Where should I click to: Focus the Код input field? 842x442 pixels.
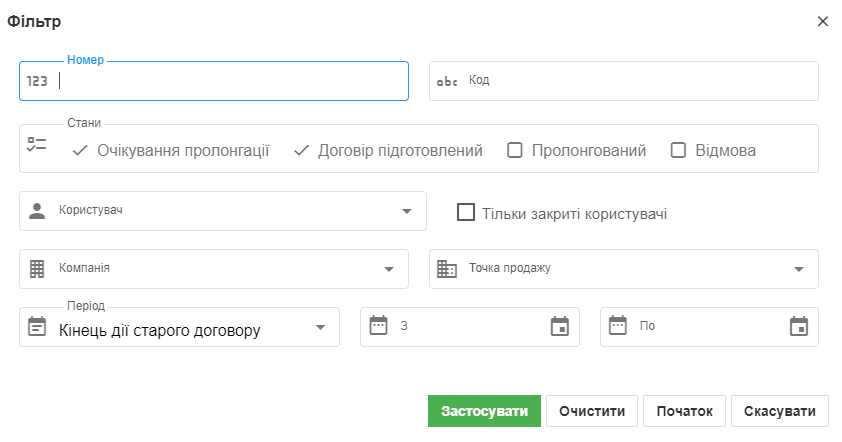click(x=623, y=81)
